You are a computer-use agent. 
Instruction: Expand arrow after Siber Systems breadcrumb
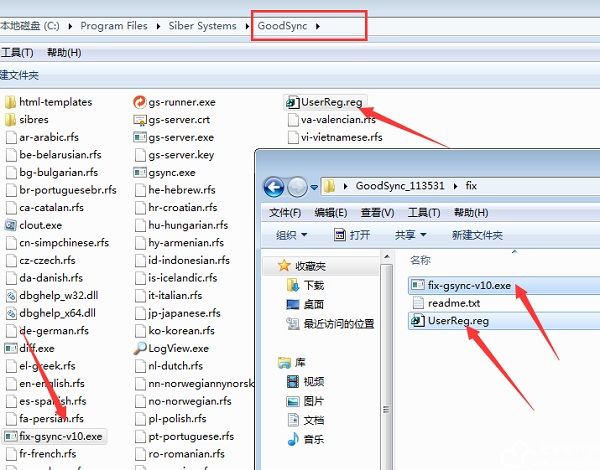[x=247, y=26]
